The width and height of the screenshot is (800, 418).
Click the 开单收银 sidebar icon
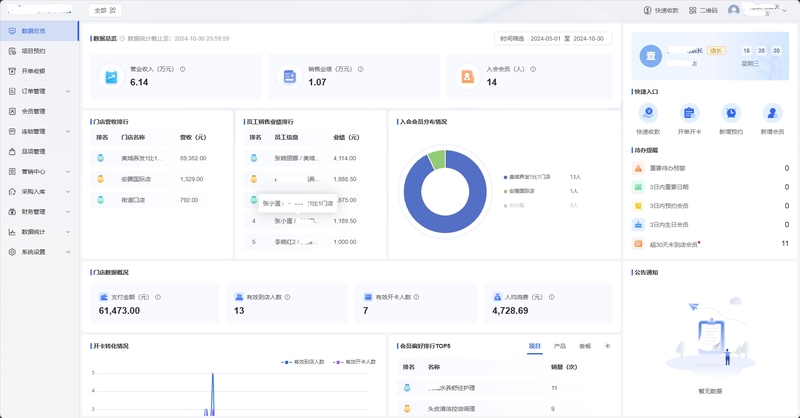pos(12,71)
